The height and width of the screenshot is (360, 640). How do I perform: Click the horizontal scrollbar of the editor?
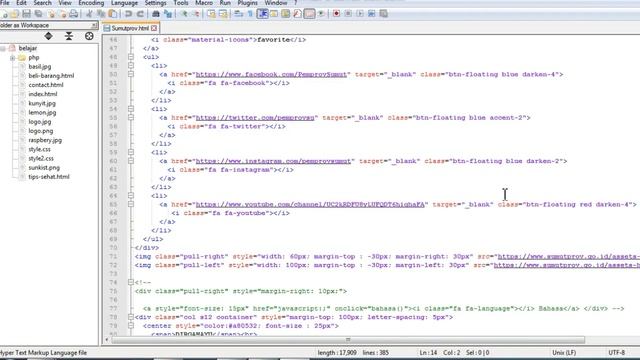click(348, 340)
